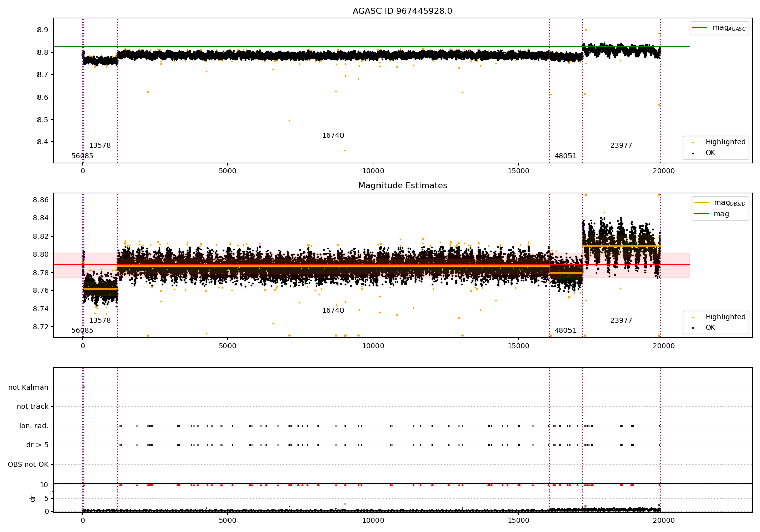Click obsid 23977 annotation in top plot
760x532 pixels.
621,146
